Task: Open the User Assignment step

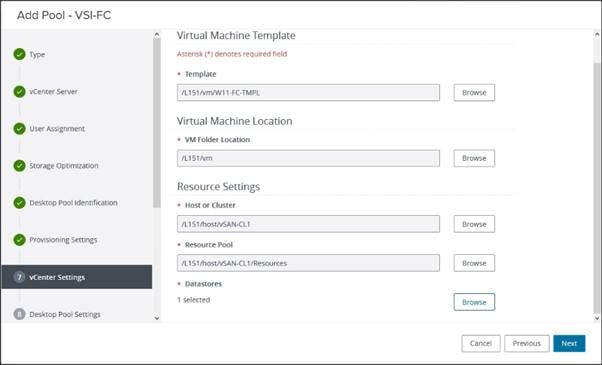Action: coord(57,129)
